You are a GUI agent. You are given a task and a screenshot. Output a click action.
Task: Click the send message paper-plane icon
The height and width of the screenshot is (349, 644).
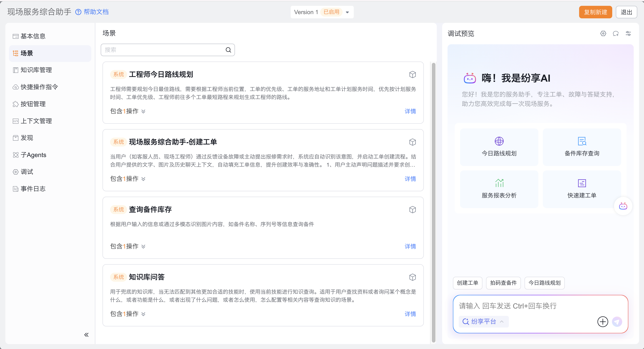pyautogui.click(x=617, y=321)
